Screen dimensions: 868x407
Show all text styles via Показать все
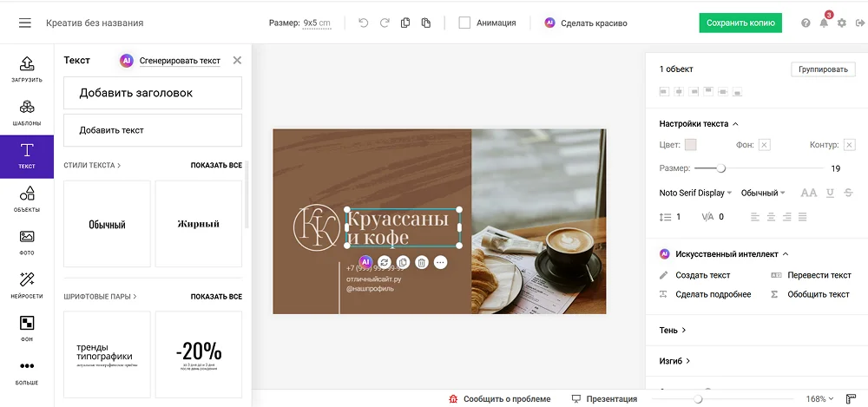pos(216,165)
